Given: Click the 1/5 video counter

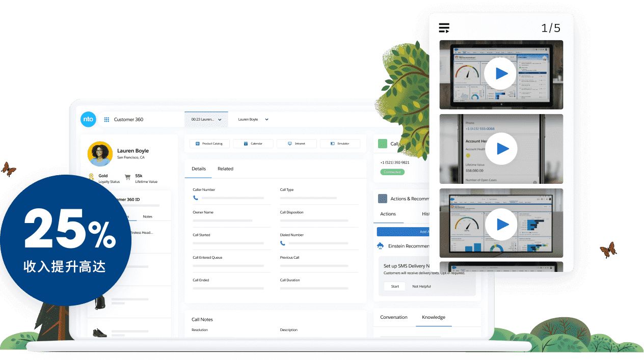Looking at the screenshot, I should [551, 28].
